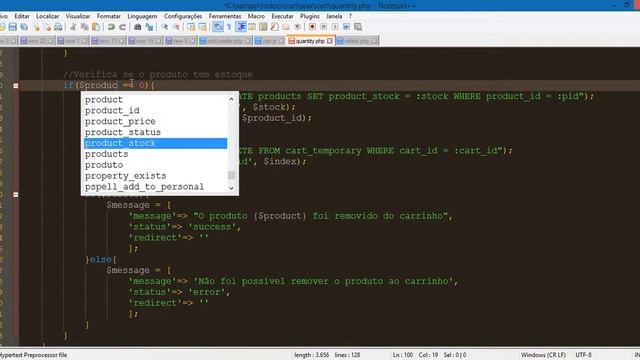Open the Function List icon
The width and height of the screenshot is (640, 360).
(275, 27)
